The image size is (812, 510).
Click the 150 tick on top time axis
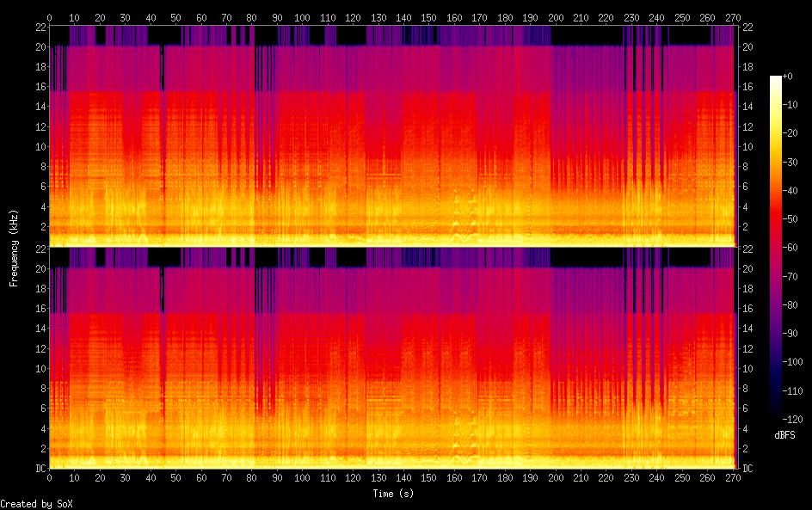click(429, 17)
